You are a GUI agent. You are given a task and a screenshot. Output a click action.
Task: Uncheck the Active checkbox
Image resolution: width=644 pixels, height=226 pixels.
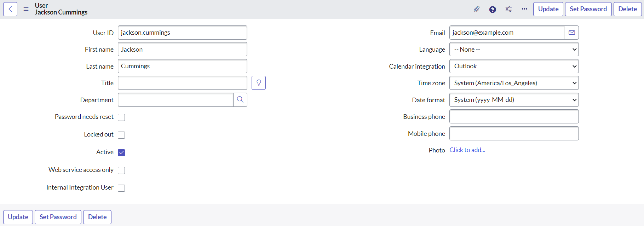[121, 153]
